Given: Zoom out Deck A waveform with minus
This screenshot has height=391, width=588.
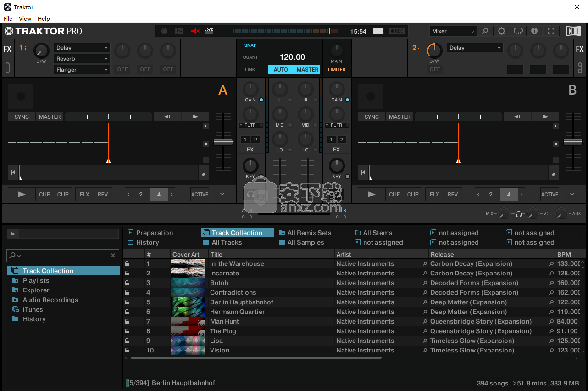Looking at the screenshot, I should coord(205,160).
